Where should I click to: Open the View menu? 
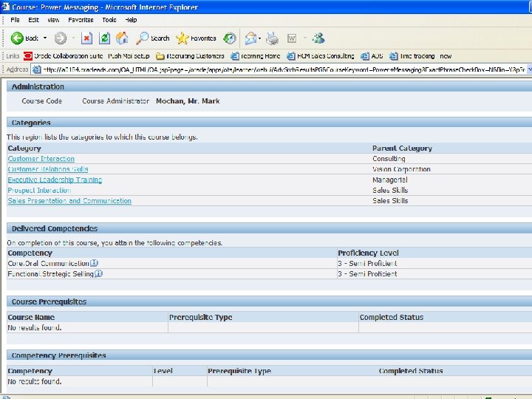click(53, 20)
